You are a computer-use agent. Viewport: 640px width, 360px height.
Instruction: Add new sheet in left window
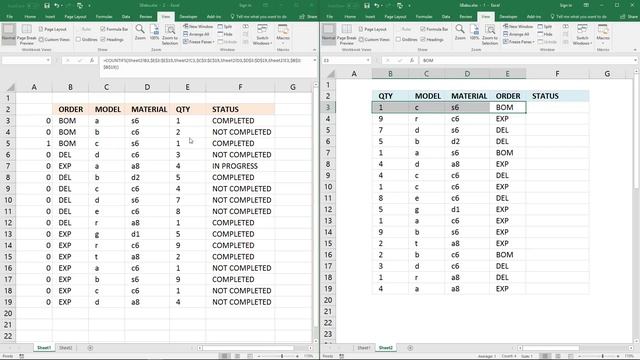click(90, 348)
